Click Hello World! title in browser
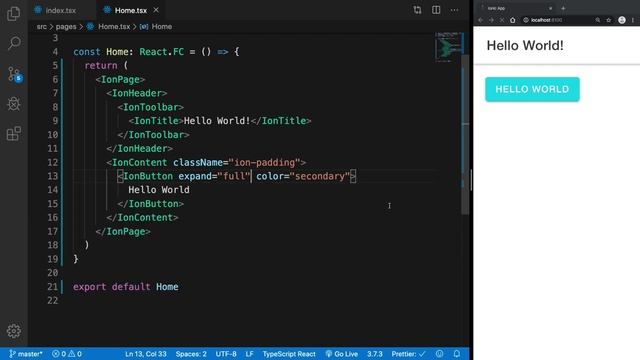 pyautogui.click(x=525, y=45)
